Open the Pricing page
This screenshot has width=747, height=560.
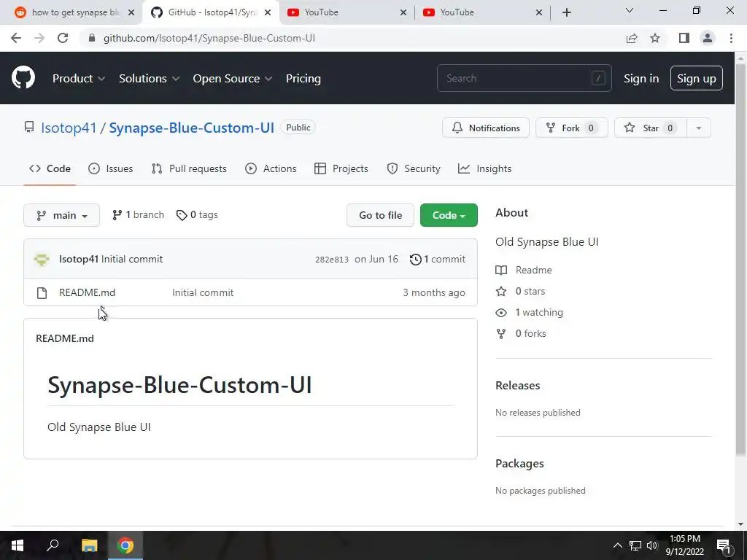pos(303,79)
